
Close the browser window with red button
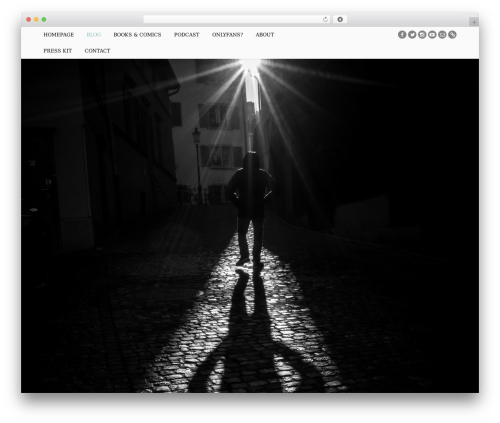point(29,20)
